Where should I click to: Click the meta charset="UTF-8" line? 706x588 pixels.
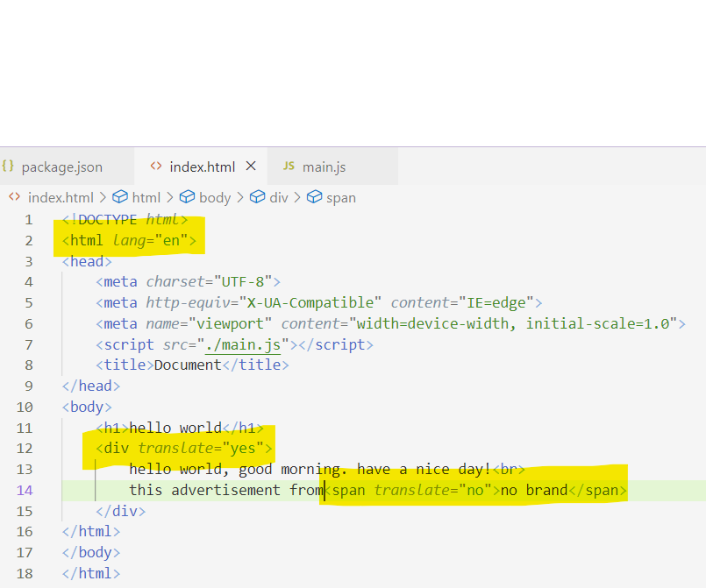pos(189,281)
